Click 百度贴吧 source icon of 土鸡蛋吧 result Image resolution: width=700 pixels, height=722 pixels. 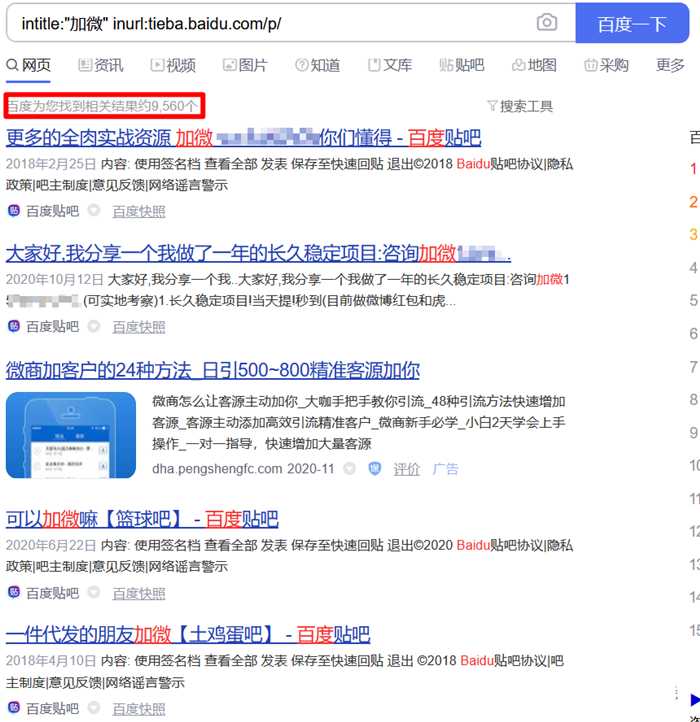[14, 708]
